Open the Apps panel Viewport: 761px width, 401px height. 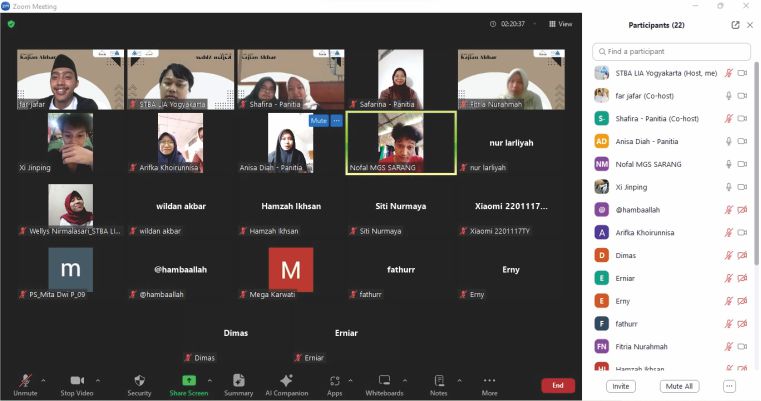coord(334,384)
